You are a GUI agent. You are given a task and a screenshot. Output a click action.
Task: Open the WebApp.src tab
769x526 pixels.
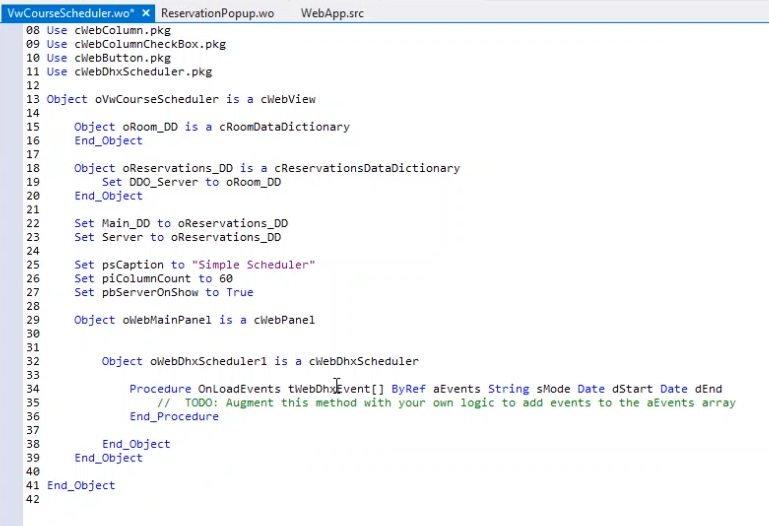click(x=334, y=13)
